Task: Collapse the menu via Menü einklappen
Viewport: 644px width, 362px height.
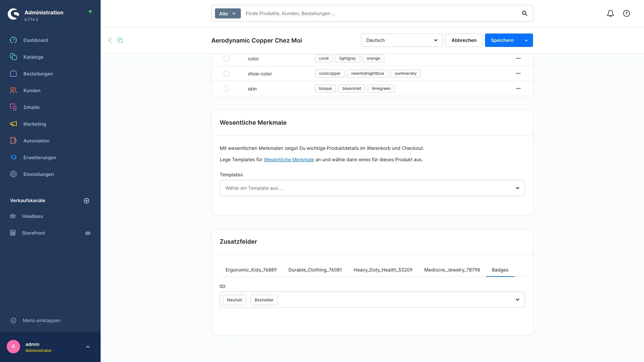Action: (x=36, y=320)
